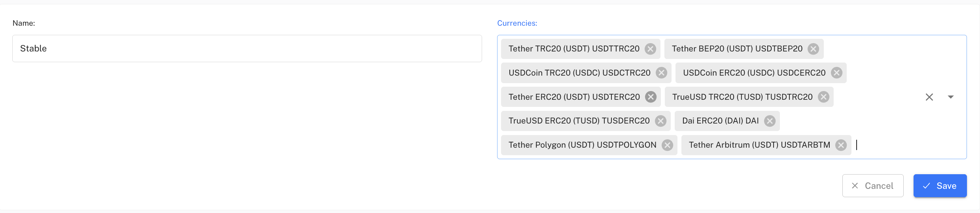The image size is (980, 213).
Task: Clear all selected currencies
Action: pyautogui.click(x=929, y=97)
